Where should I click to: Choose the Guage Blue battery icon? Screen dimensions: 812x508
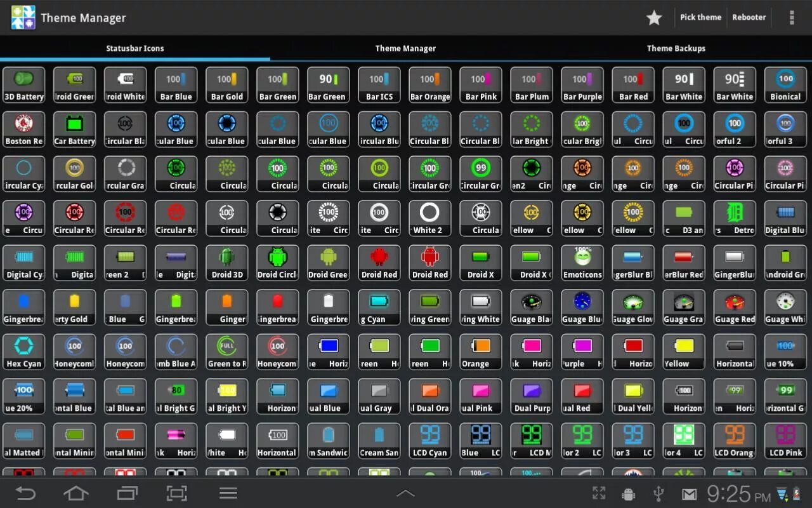coord(582,307)
